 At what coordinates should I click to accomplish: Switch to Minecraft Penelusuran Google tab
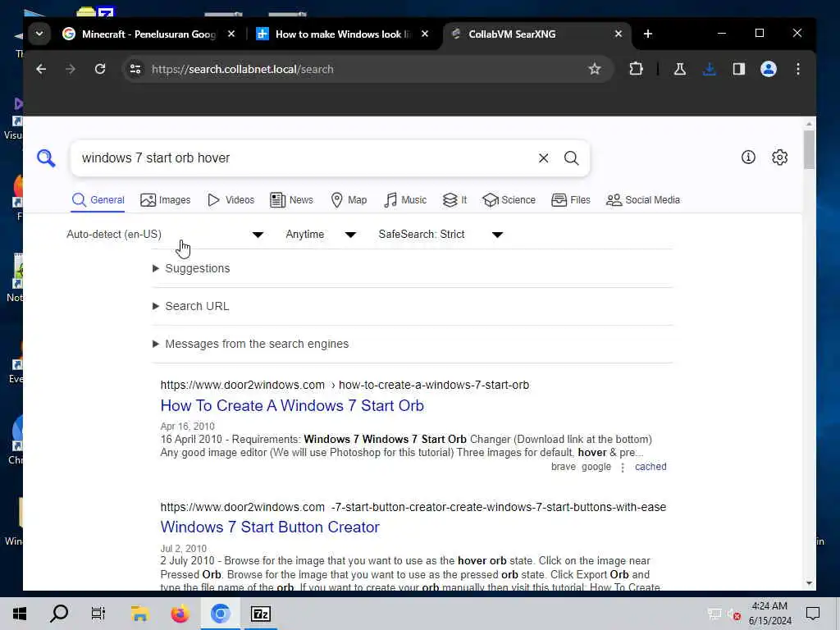149,34
